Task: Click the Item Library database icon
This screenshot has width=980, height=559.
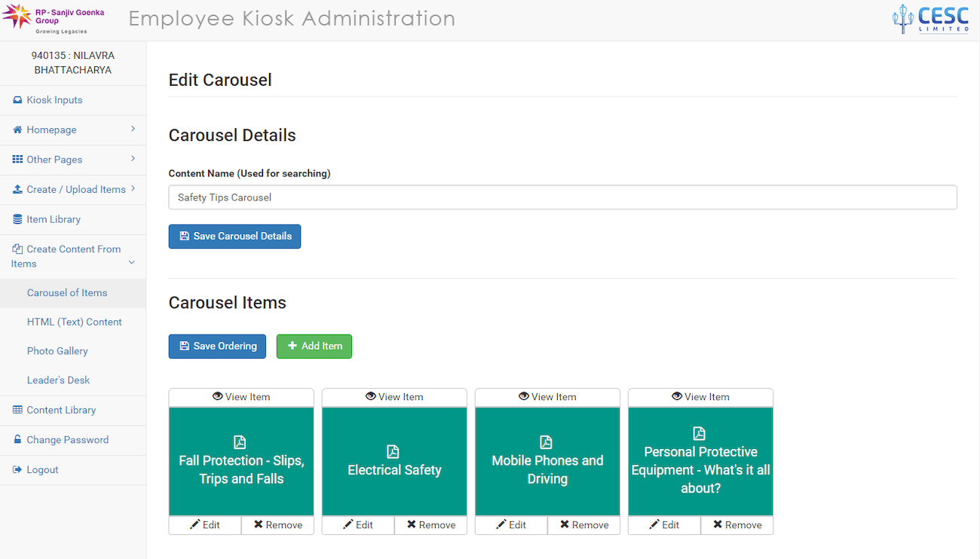Action: [x=17, y=219]
